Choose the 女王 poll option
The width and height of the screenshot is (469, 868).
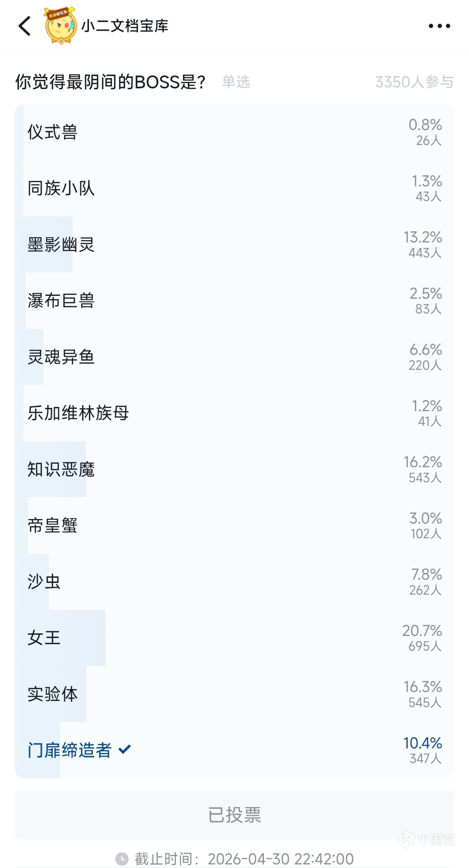tap(234, 638)
